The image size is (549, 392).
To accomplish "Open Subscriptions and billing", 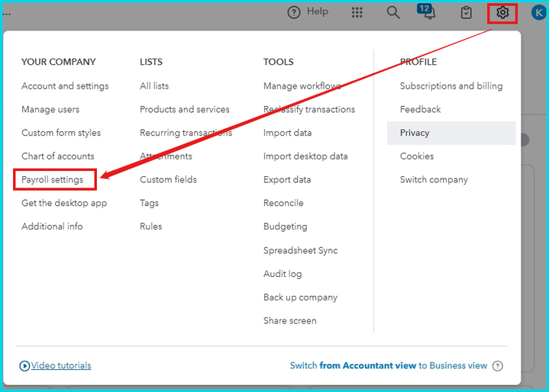I will click(451, 86).
